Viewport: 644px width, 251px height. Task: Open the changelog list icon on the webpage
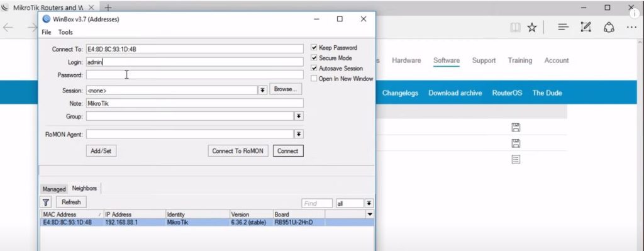(x=516, y=159)
